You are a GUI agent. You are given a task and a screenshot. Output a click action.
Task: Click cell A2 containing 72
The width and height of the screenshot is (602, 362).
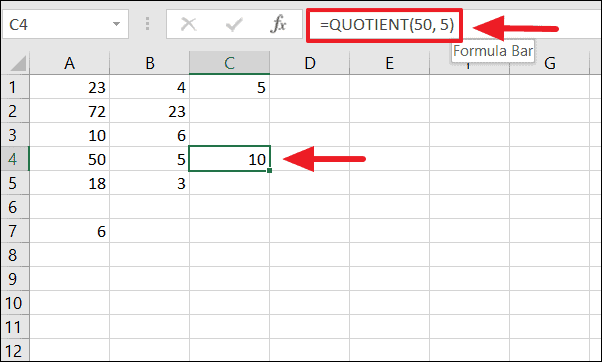point(69,111)
